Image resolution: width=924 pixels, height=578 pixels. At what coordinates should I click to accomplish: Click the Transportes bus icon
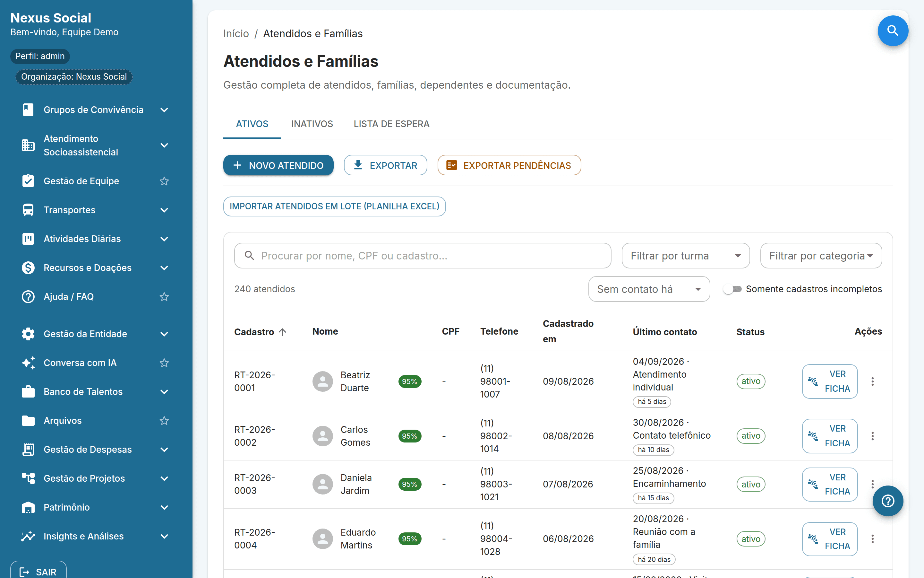tap(28, 210)
